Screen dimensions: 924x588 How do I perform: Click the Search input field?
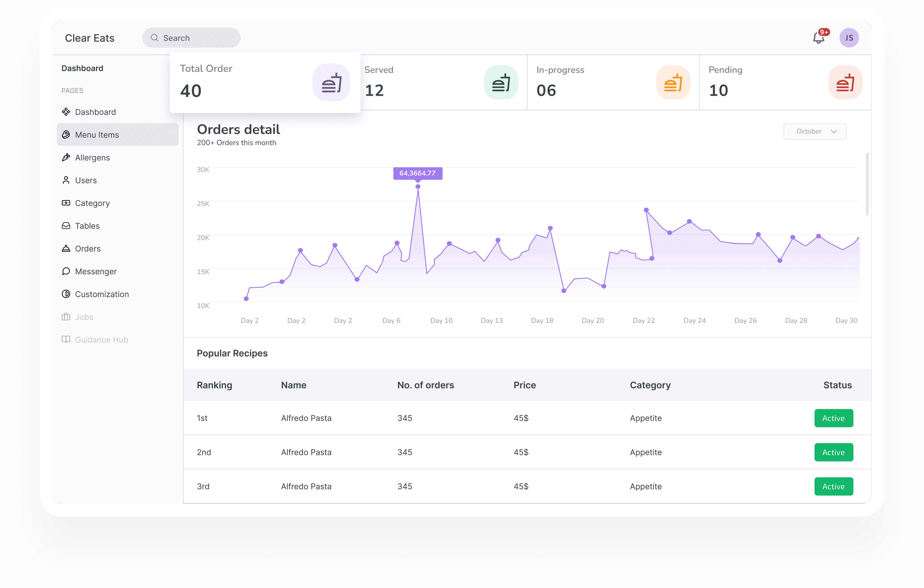pyautogui.click(x=191, y=38)
